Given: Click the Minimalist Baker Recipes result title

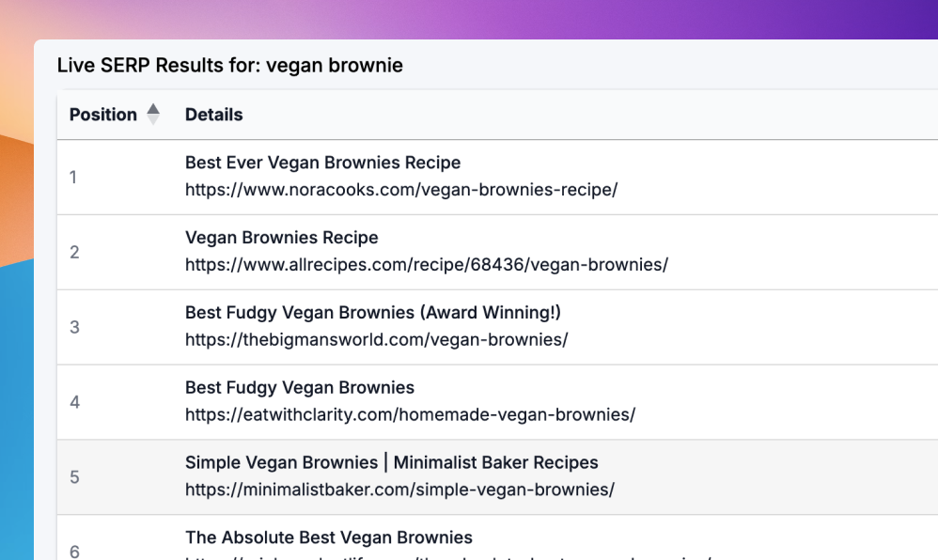Looking at the screenshot, I should coord(391,463).
